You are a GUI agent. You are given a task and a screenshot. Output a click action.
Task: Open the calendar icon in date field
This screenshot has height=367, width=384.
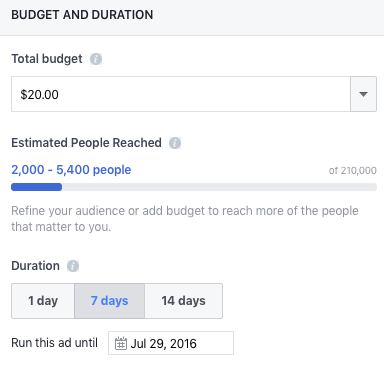point(121,343)
